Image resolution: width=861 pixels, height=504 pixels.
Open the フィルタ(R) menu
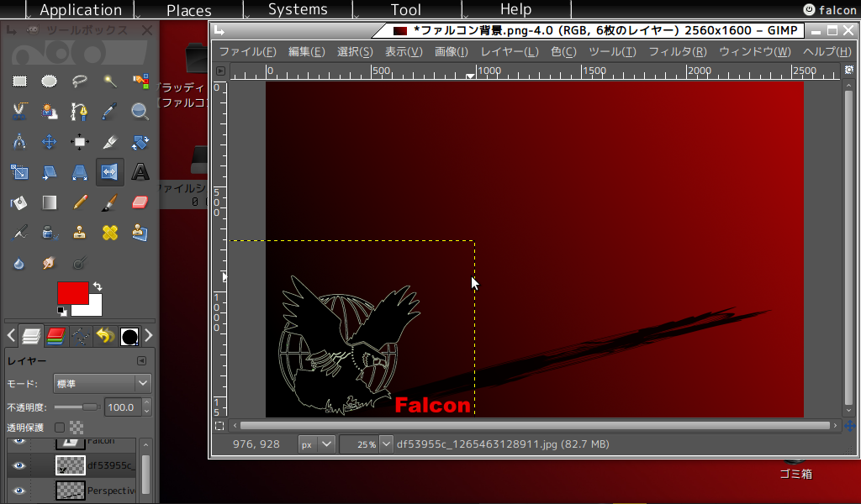[x=678, y=51]
